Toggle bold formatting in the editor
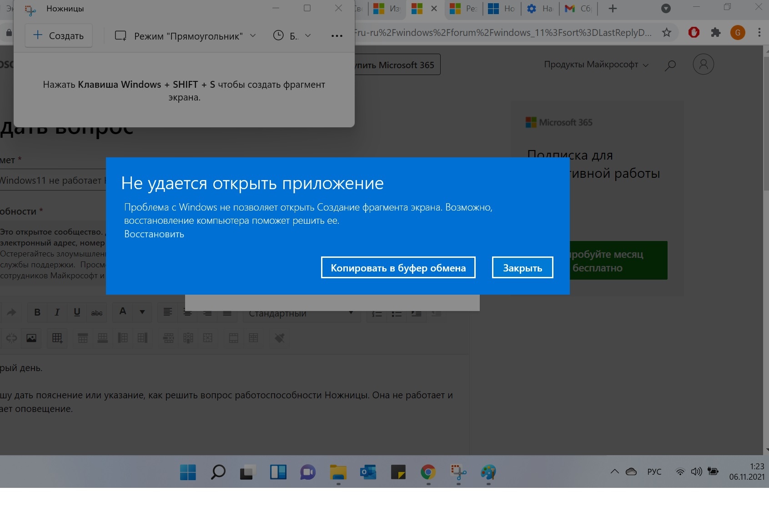Viewport: 769px width, 532px height. [x=37, y=312]
